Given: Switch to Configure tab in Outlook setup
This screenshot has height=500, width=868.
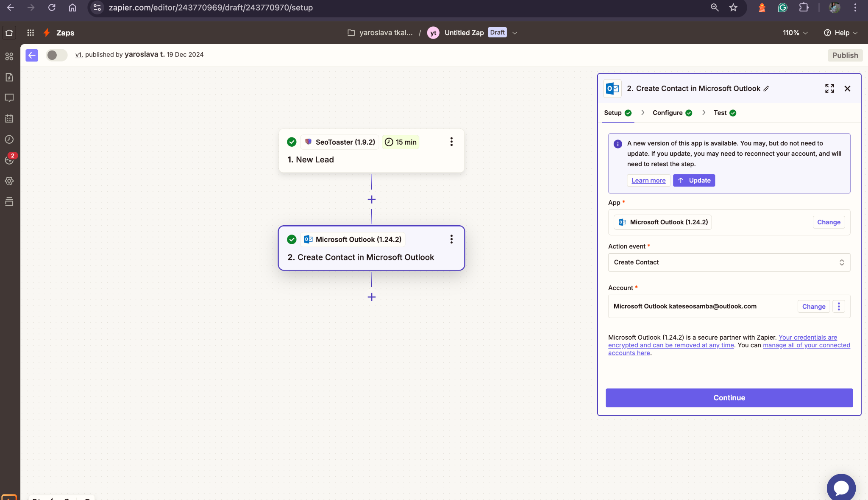Looking at the screenshot, I should (x=668, y=113).
